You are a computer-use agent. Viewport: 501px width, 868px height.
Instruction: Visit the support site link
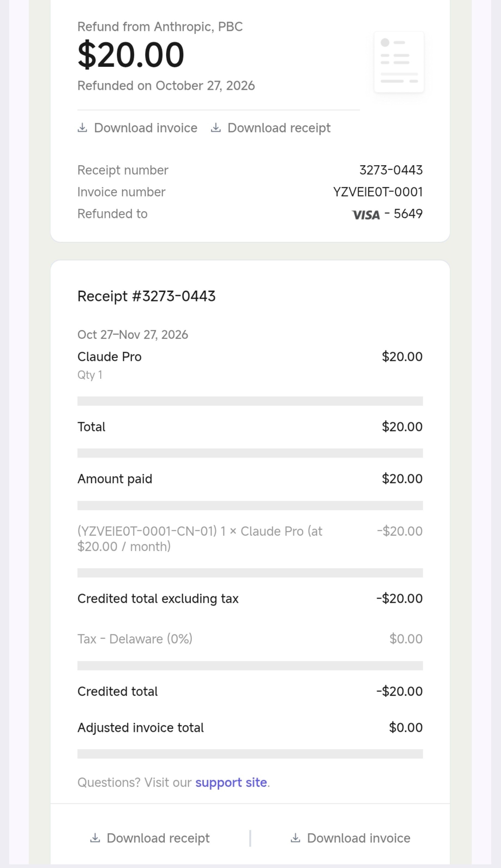(231, 782)
